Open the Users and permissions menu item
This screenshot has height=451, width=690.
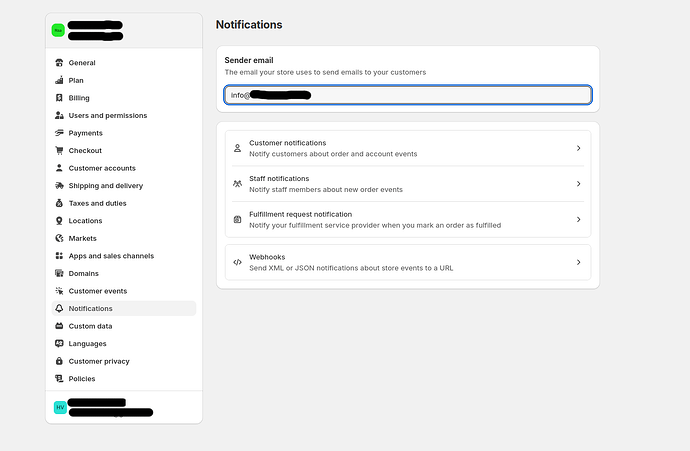coord(107,116)
